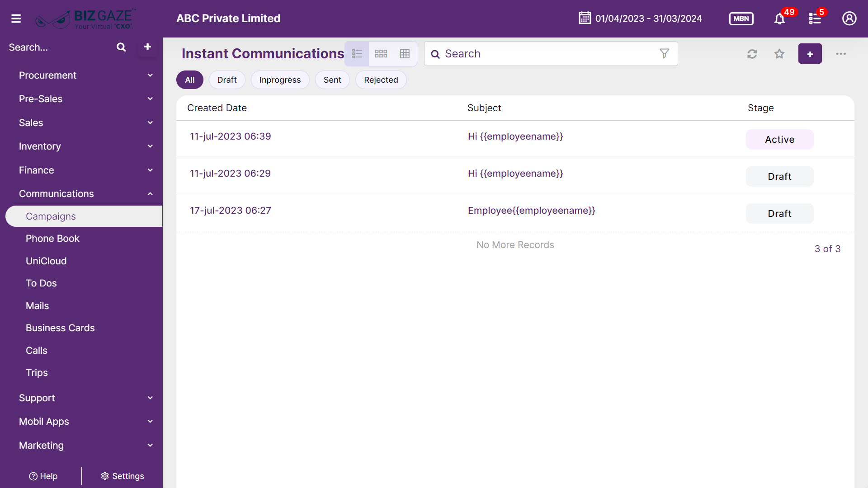Open the hamburger menu icon
The image size is (868, 488).
tap(16, 19)
